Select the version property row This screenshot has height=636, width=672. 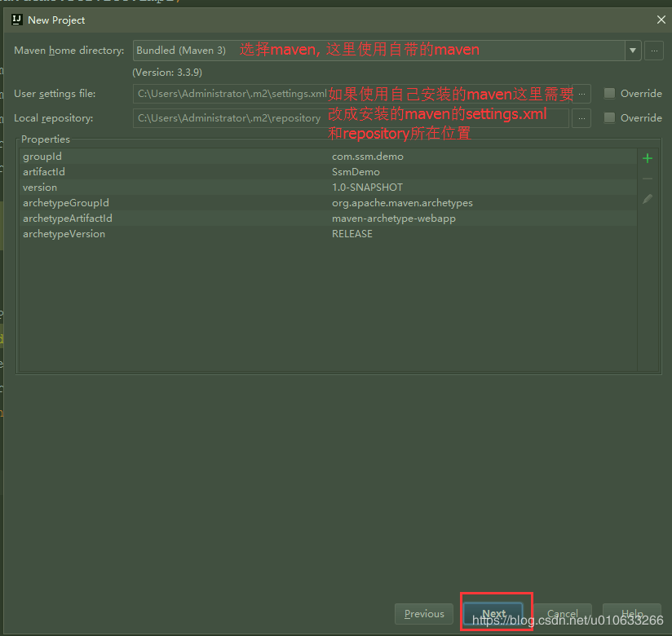pyautogui.click(x=245, y=187)
